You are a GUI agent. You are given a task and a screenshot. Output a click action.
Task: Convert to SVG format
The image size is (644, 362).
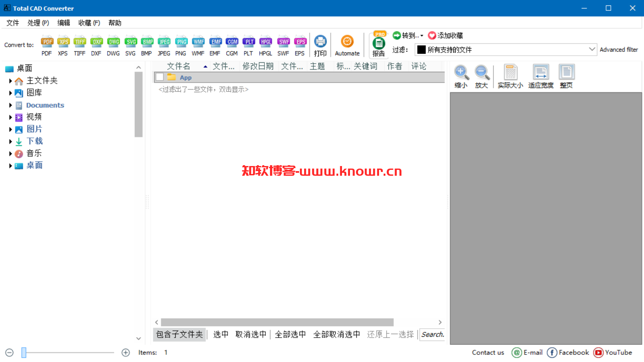coord(131,46)
